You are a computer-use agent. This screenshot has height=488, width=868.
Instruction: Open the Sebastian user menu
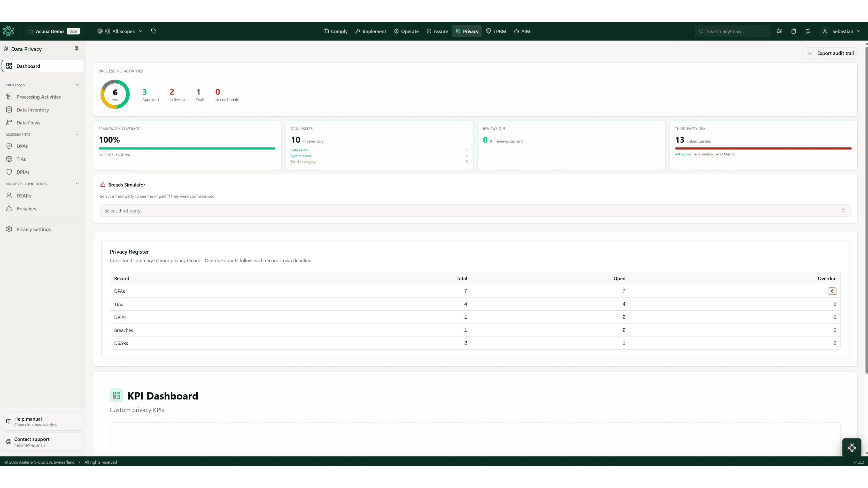(x=841, y=31)
